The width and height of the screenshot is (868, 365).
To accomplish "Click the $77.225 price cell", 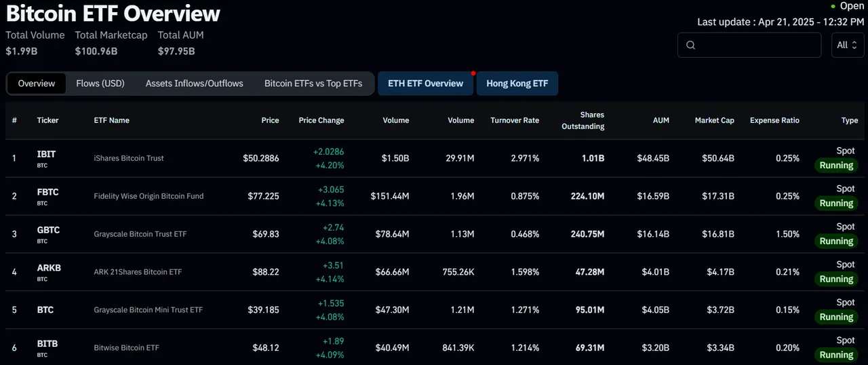I will (x=263, y=196).
